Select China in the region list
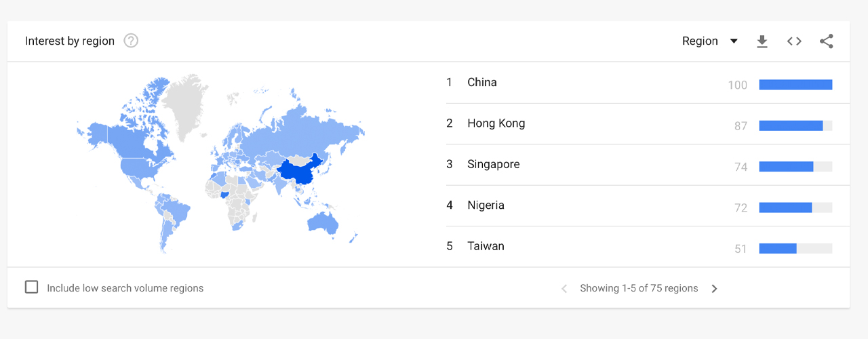The height and width of the screenshot is (339, 868). [x=482, y=83]
